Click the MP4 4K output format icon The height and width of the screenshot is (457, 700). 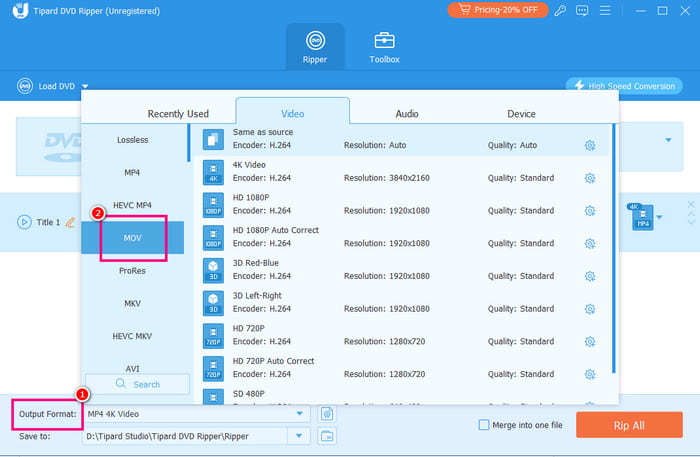(x=642, y=217)
